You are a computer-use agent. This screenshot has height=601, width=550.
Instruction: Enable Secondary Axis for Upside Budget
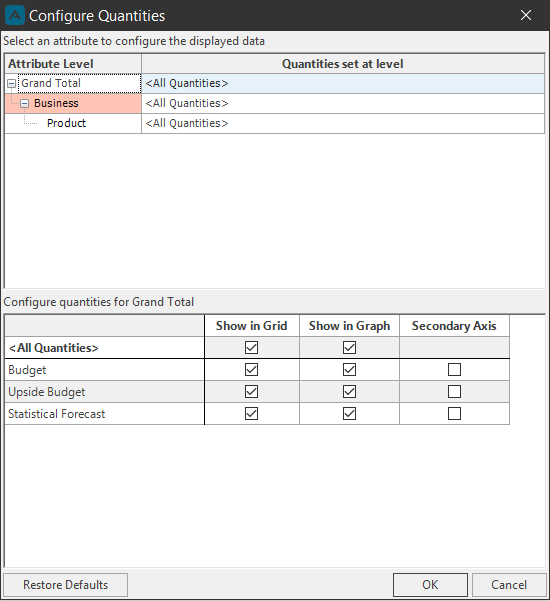454,391
